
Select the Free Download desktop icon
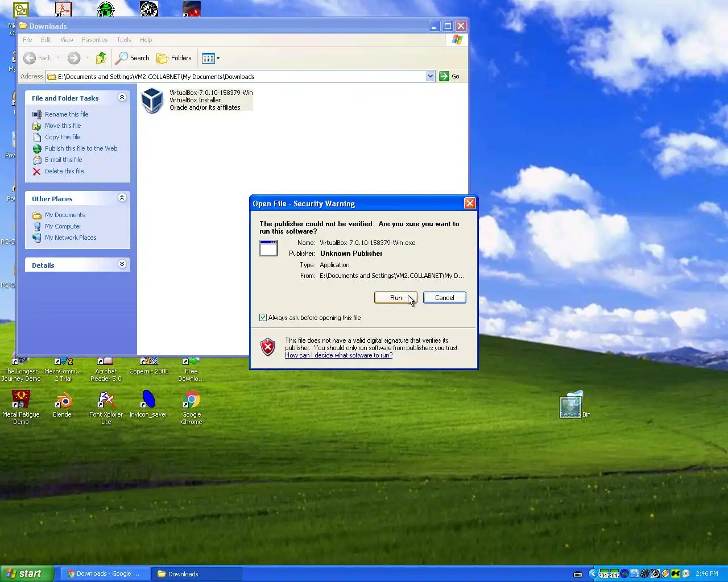(x=191, y=369)
